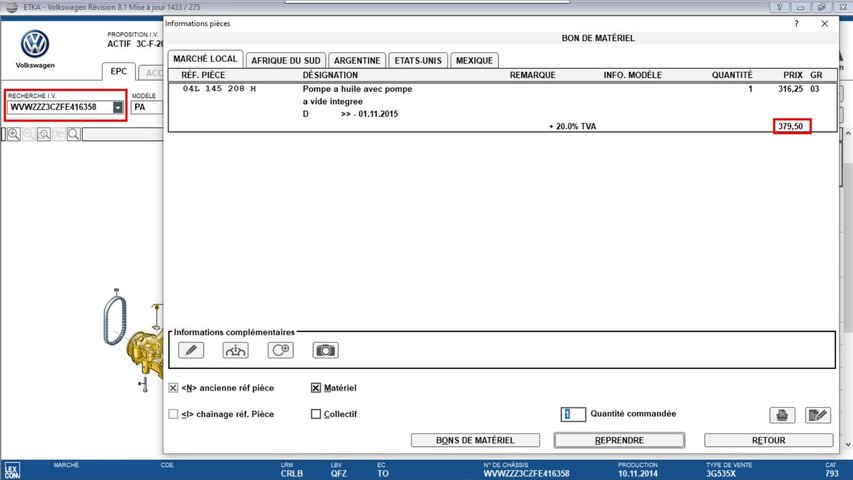853x480 pixels.
Task: Toggle <N> ancienne réf pièce checkbox
Action: [173, 388]
